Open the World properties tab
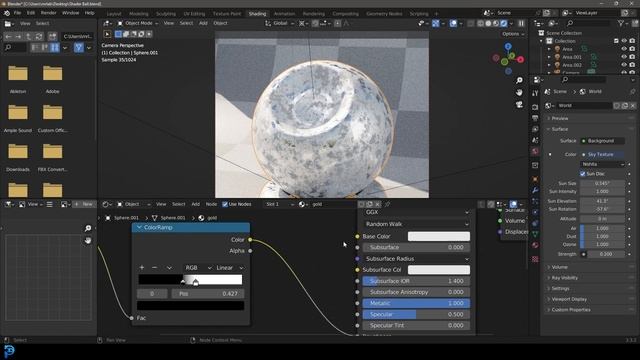 pos(535,151)
